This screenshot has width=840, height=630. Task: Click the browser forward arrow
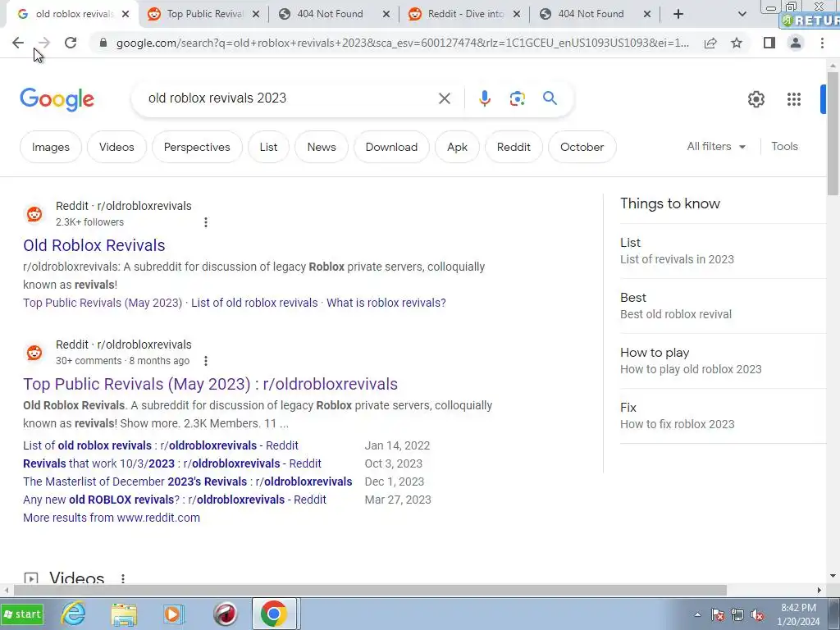(x=44, y=43)
